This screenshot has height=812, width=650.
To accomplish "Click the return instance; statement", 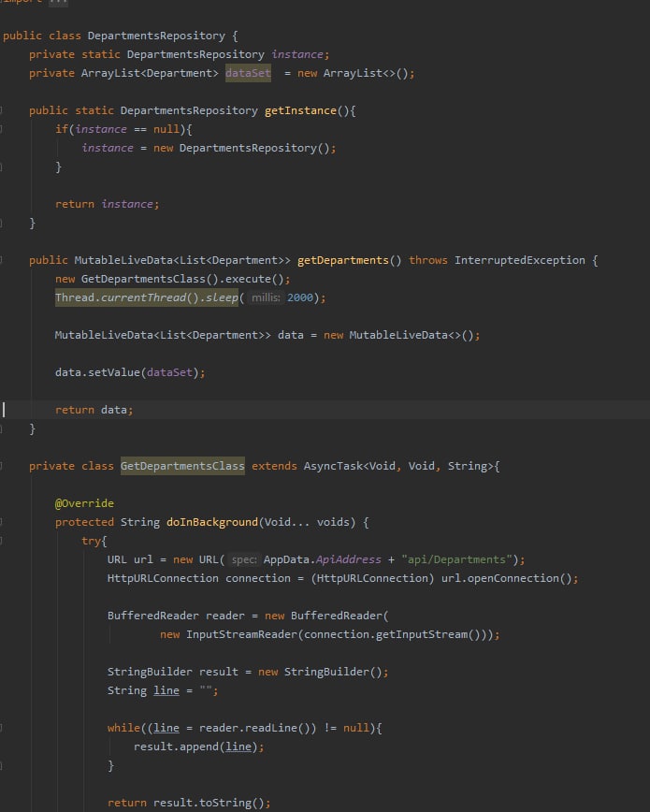I will pos(108,204).
